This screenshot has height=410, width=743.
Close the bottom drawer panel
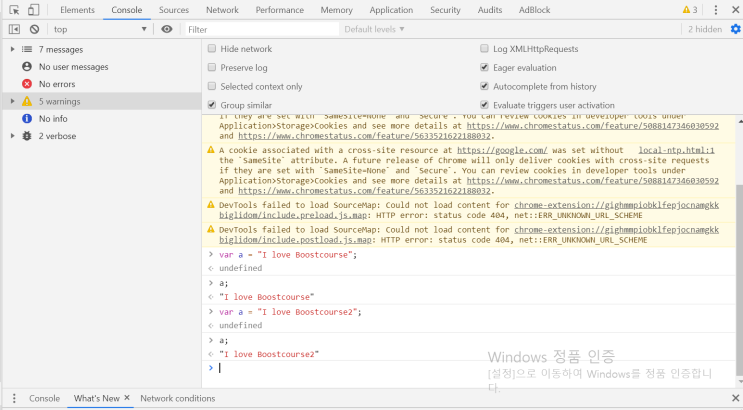(x=735, y=398)
